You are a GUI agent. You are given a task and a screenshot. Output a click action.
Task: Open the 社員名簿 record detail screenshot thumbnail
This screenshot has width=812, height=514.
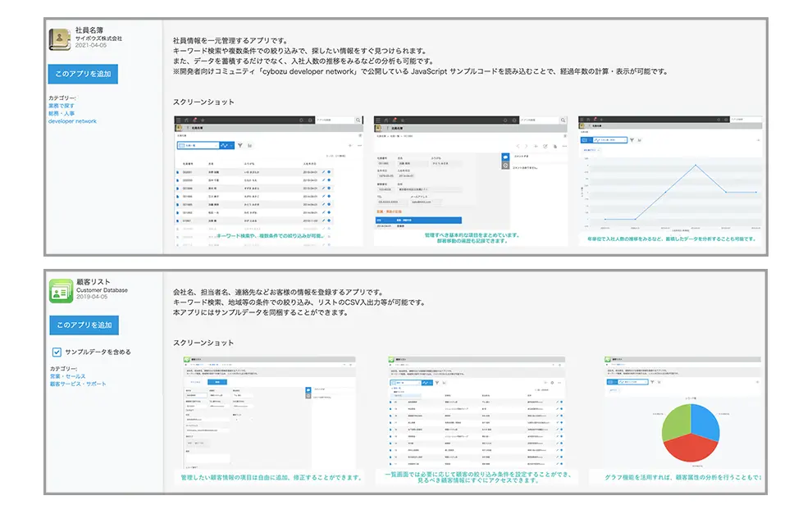point(469,180)
